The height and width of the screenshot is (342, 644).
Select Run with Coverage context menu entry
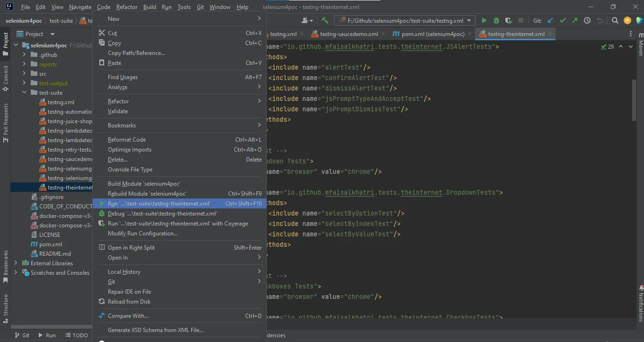coord(179,224)
